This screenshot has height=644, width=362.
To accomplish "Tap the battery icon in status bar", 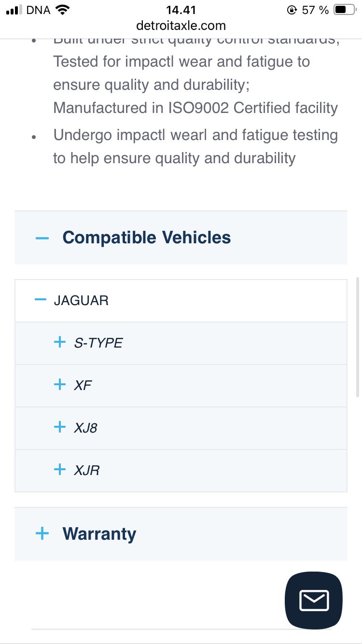I will click(x=345, y=10).
